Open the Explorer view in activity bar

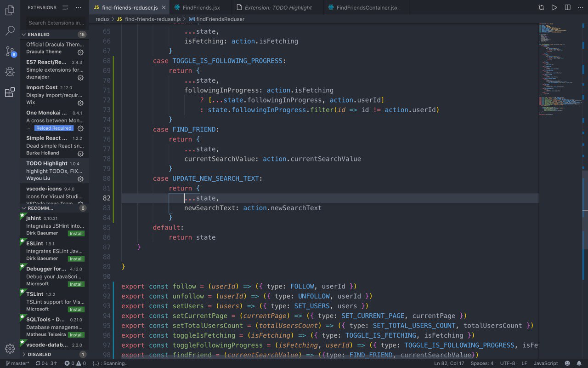pos(10,11)
